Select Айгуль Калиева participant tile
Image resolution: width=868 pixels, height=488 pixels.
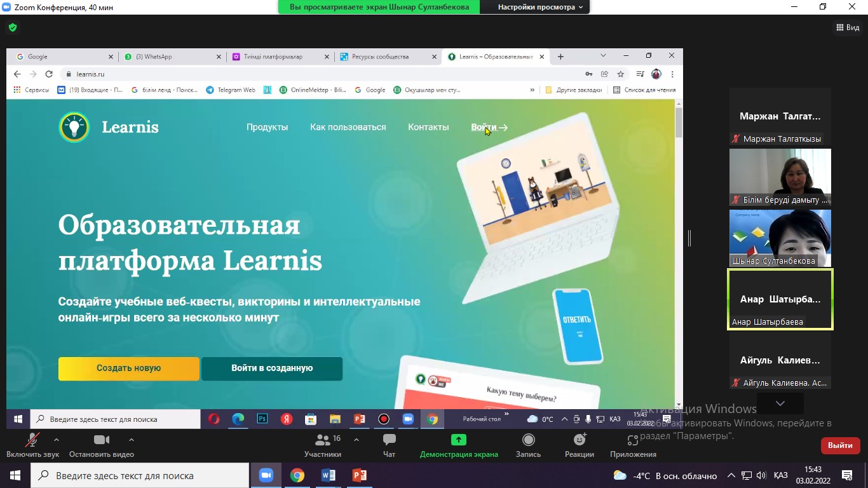tap(780, 360)
